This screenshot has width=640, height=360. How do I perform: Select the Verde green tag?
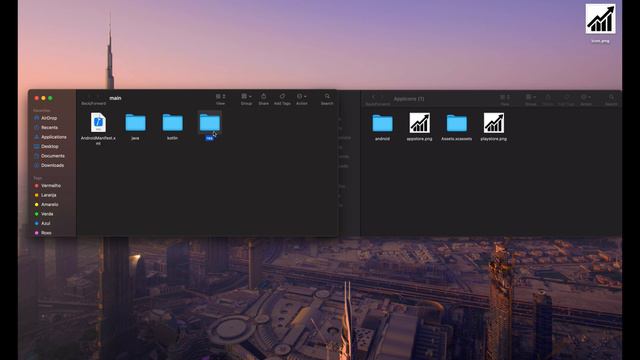click(44, 214)
